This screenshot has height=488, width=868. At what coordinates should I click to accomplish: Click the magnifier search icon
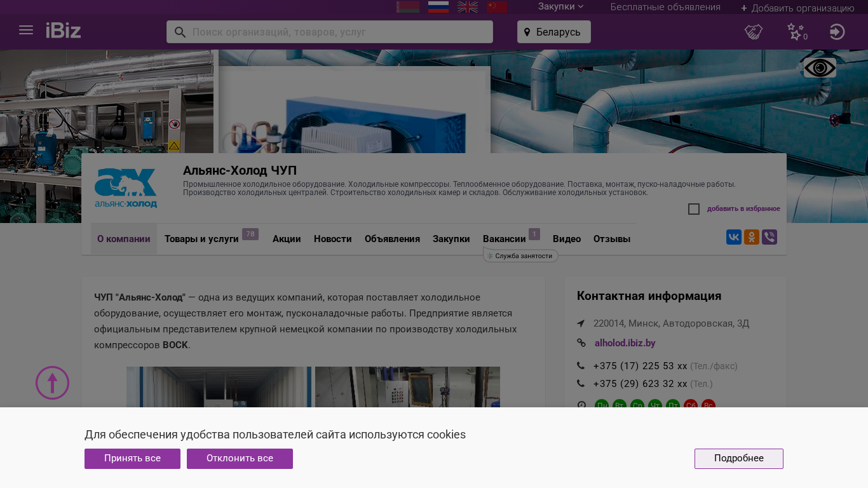click(x=180, y=32)
